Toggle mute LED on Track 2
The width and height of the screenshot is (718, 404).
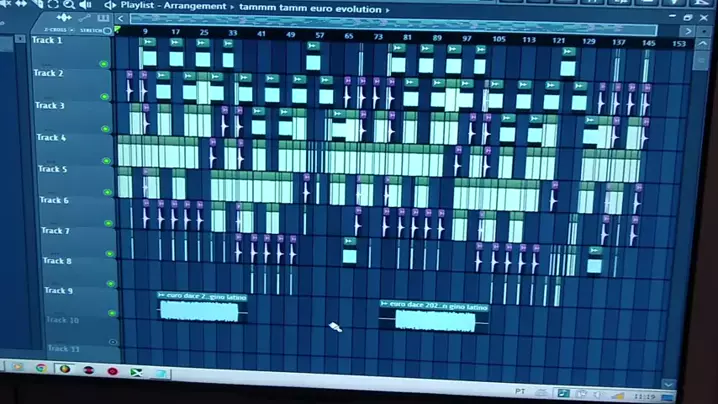(x=105, y=97)
